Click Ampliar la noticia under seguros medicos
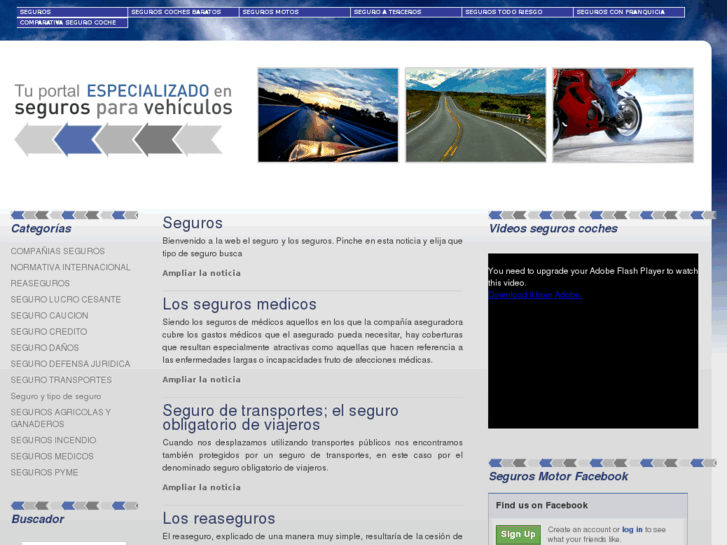 click(201, 379)
